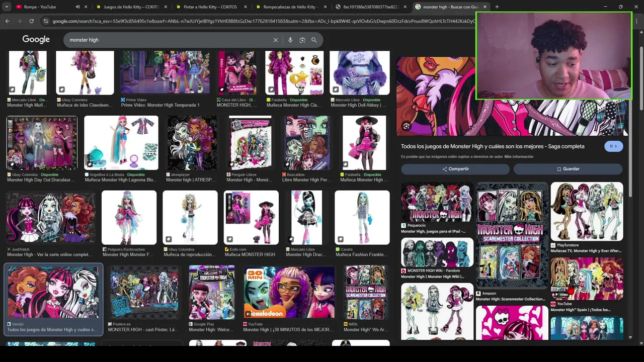Screen dimensions: 644x362
Task: Focus the monster high search field
Action: coord(169,40)
